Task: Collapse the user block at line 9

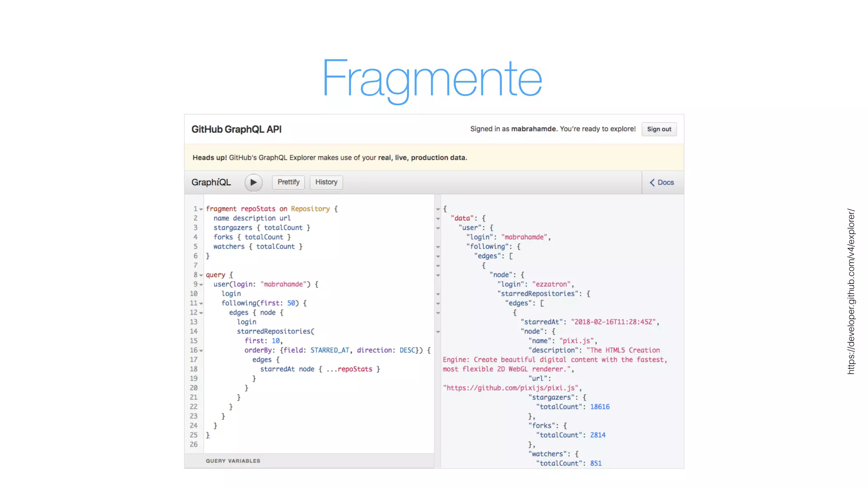Action: (201, 285)
